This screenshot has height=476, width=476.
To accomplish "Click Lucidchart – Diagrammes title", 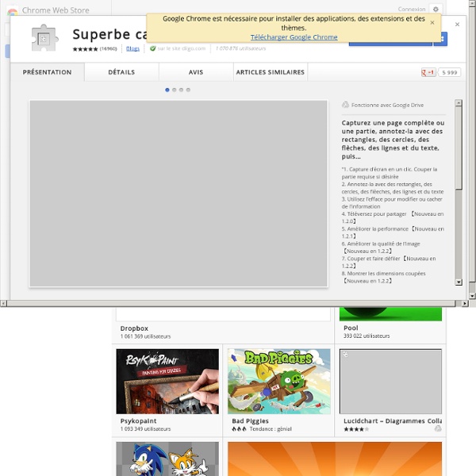I will pyautogui.click(x=393, y=421).
